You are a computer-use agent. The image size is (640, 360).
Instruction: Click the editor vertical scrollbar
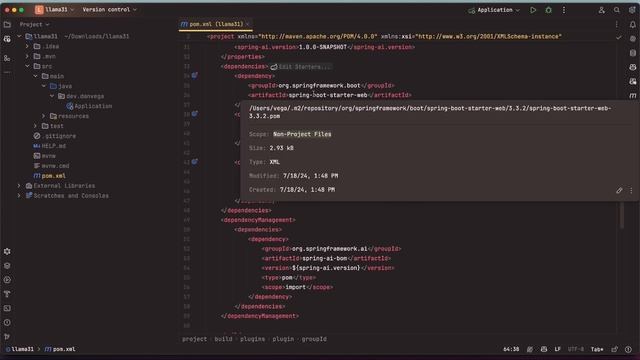[622, 216]
